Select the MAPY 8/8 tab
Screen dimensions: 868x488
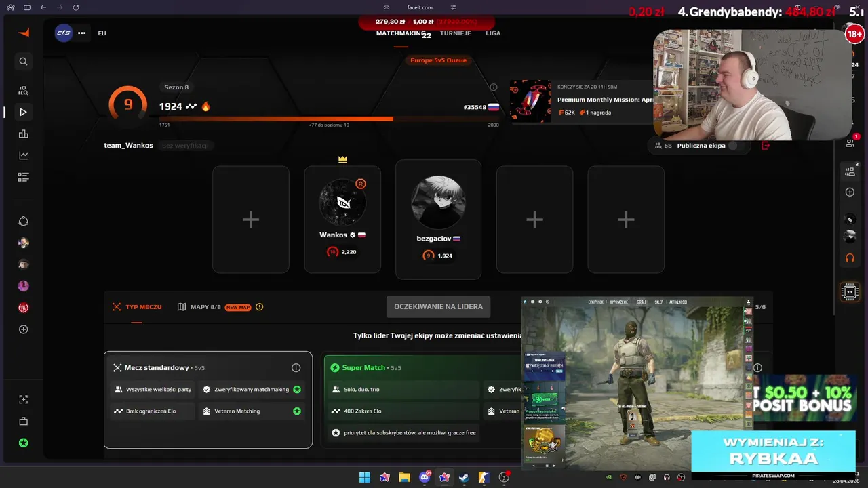(x=199, y=307)
